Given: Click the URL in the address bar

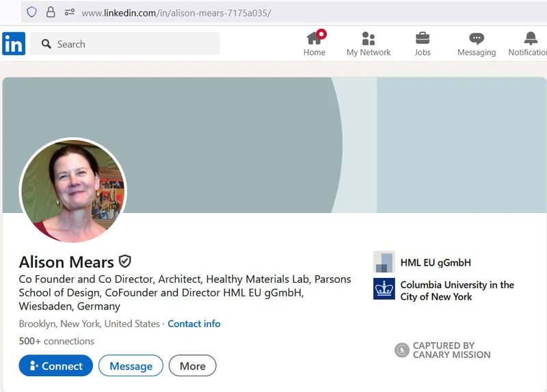Looking at the screenshot, I should click(x=176, y=13).
